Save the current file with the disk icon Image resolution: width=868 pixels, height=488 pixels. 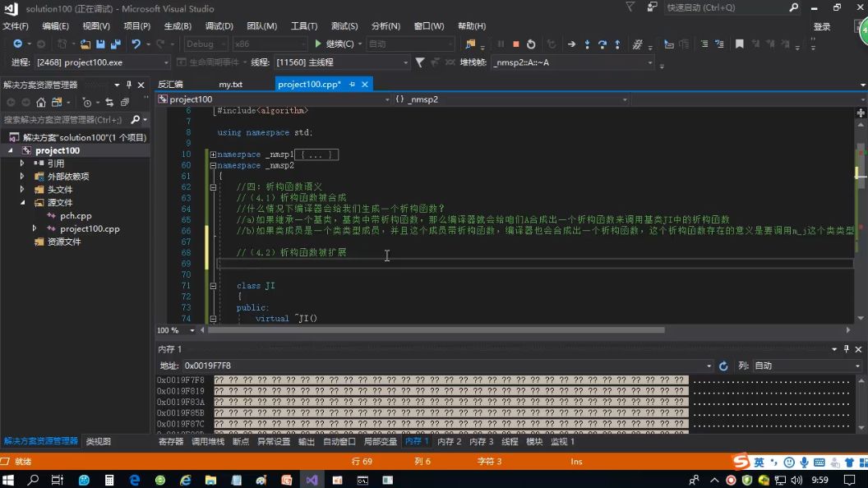100,44
